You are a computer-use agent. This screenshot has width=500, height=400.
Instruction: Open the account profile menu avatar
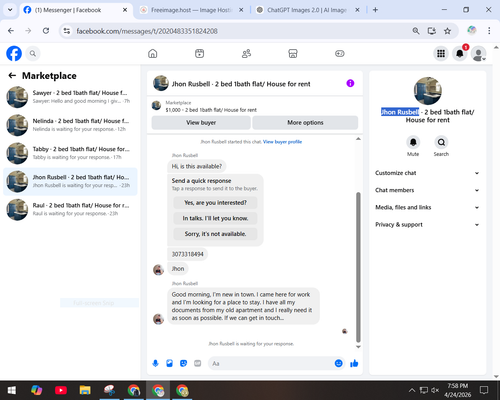pos(478,53)
